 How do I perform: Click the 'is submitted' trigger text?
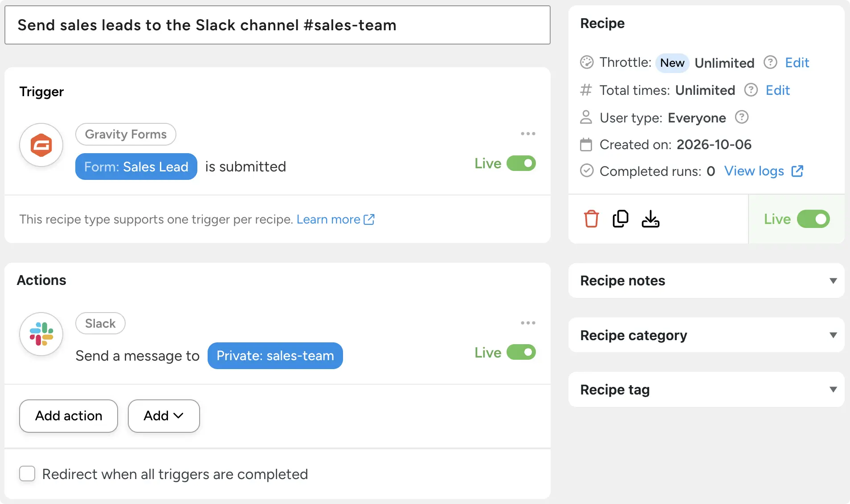(x=245, y=167)
